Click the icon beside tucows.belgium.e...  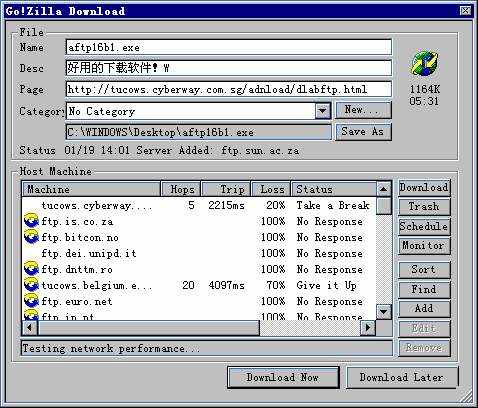32,285
